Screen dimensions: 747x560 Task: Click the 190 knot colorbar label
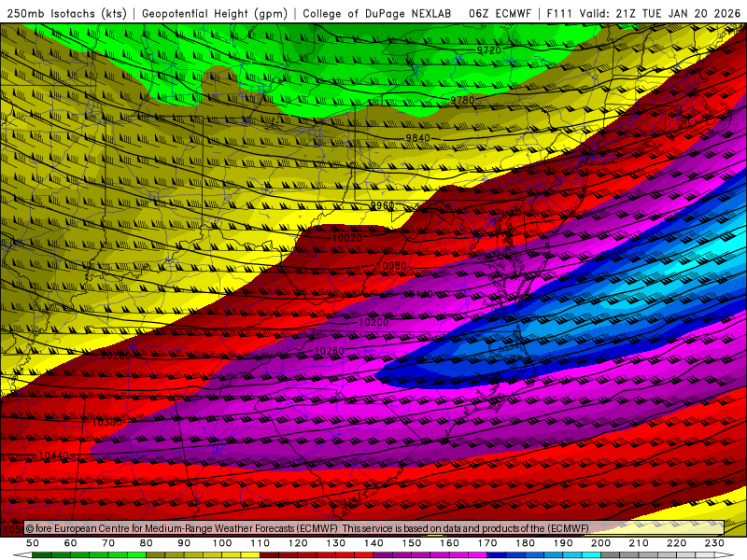(563, 543)
